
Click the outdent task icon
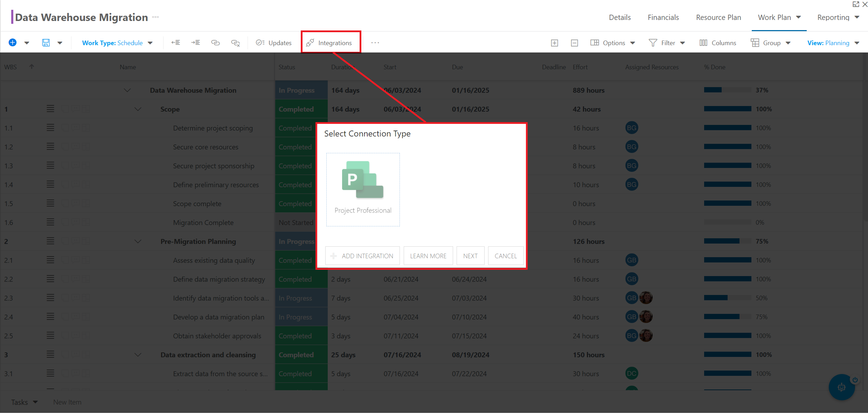(x=176, y=43)
